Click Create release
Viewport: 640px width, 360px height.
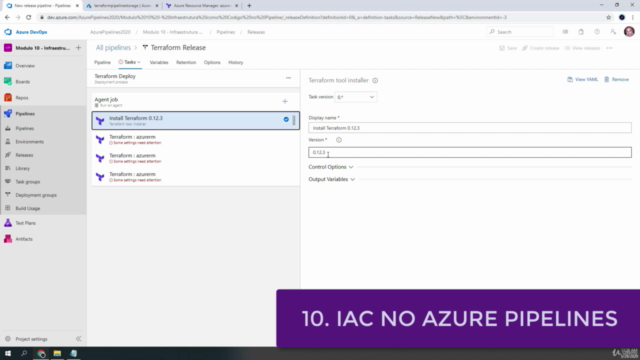541,48
